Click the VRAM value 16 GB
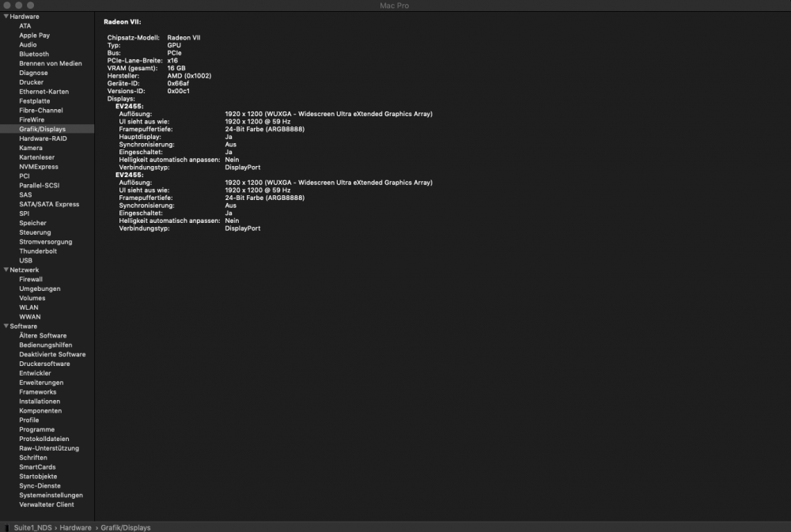The height and width of the screenshot is (532, 791). tap(176, 68)
